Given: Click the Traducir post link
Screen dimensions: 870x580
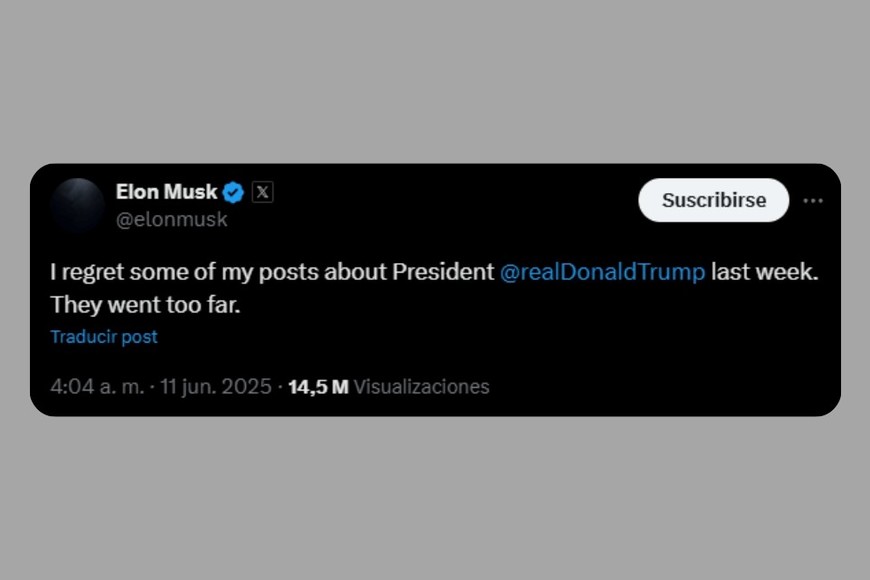Looking at the screenshot, I should click(104, 337).
